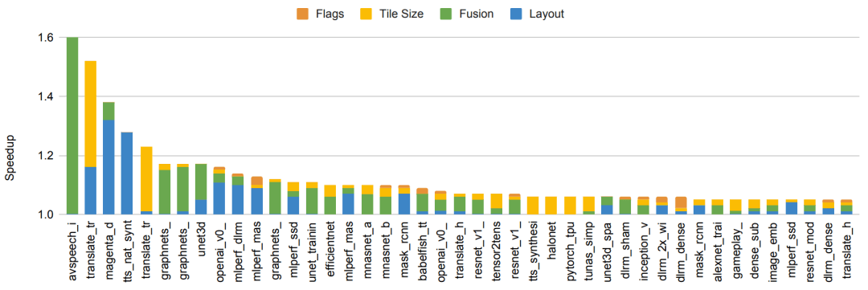Viewport: 868px width, 290px height.
Task: Click the tall green avspeech_i bar
Action: [72, 125]
